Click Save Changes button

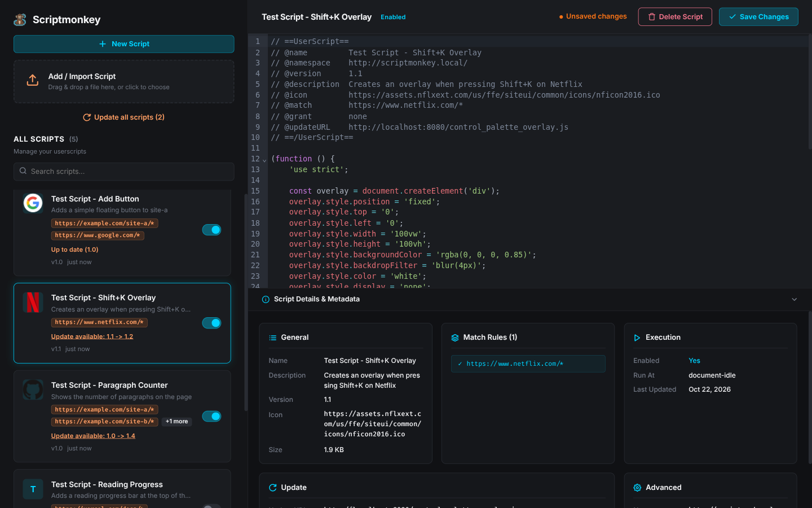coord(758,17)
